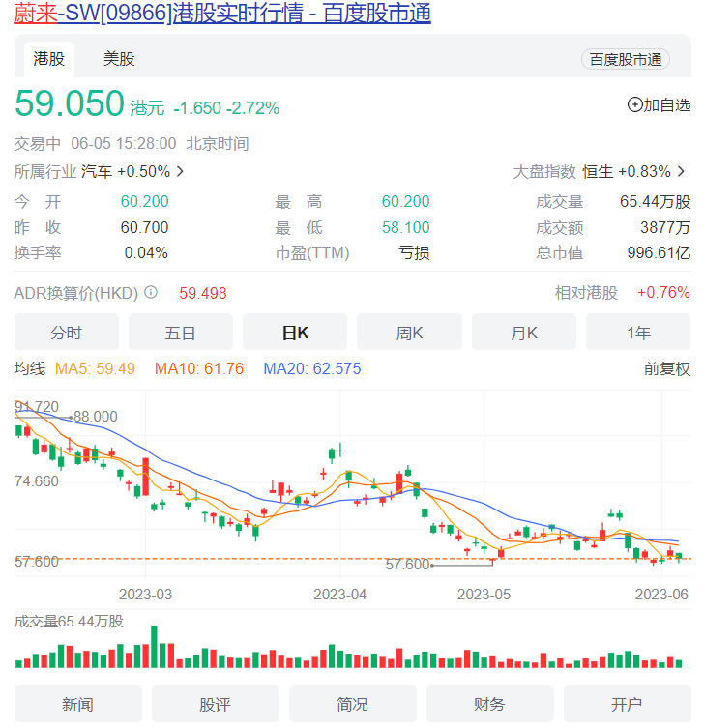Click the 996.61亿 总市值 value
The height and width of the screenshot is (728, 704).
659,253
